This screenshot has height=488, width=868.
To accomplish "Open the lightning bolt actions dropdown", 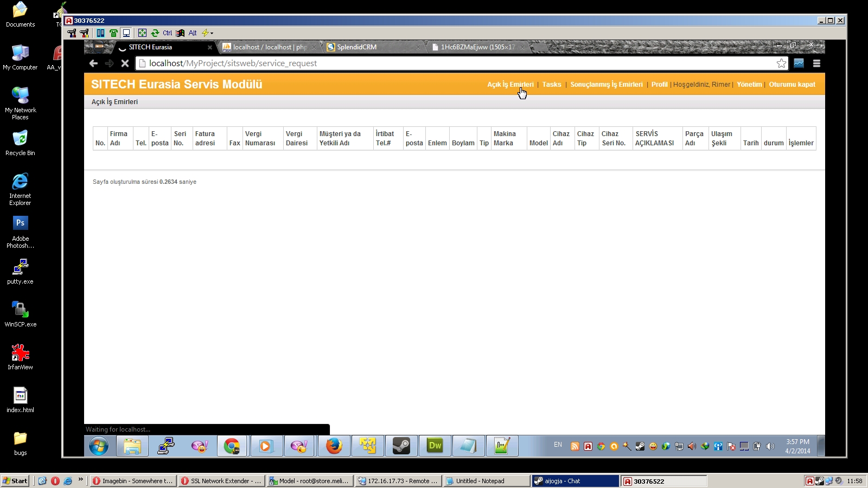I will pyautogui.click(x=207, y=33).
